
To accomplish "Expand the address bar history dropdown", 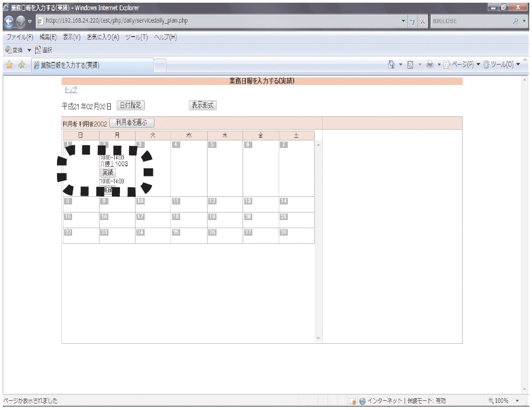I will tap(405, 20).
